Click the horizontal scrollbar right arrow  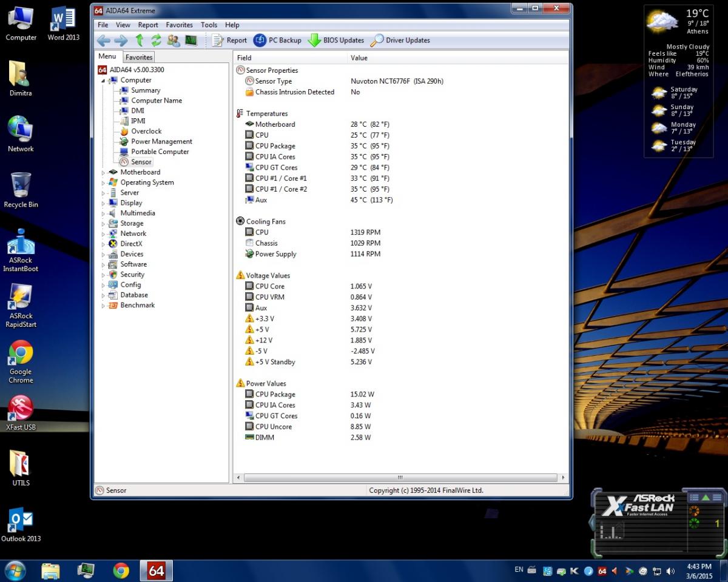tap(564, 478)
